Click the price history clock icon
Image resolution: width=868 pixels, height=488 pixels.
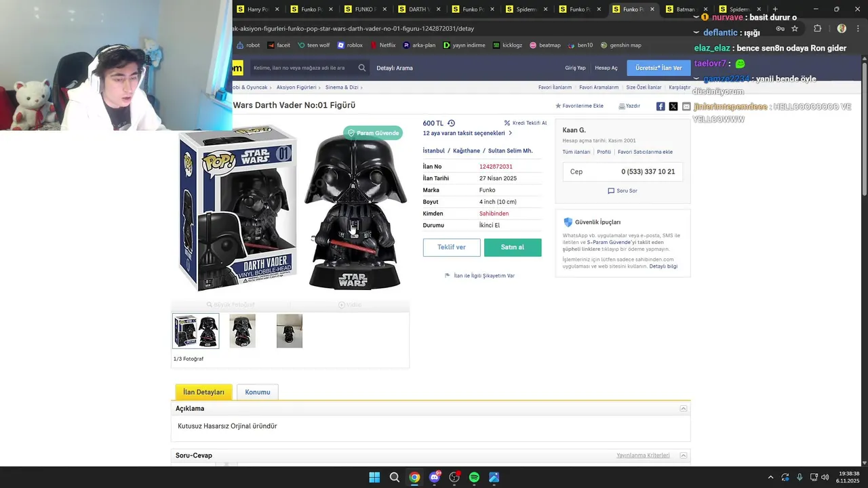coord(451,123)
